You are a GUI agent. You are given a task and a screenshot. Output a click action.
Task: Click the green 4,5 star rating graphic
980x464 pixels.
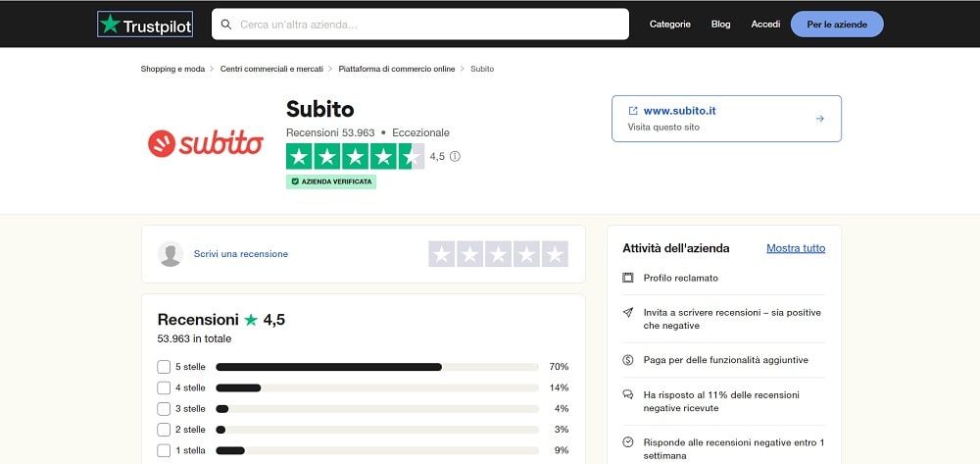pyautogui.click(x=355, y=156)
